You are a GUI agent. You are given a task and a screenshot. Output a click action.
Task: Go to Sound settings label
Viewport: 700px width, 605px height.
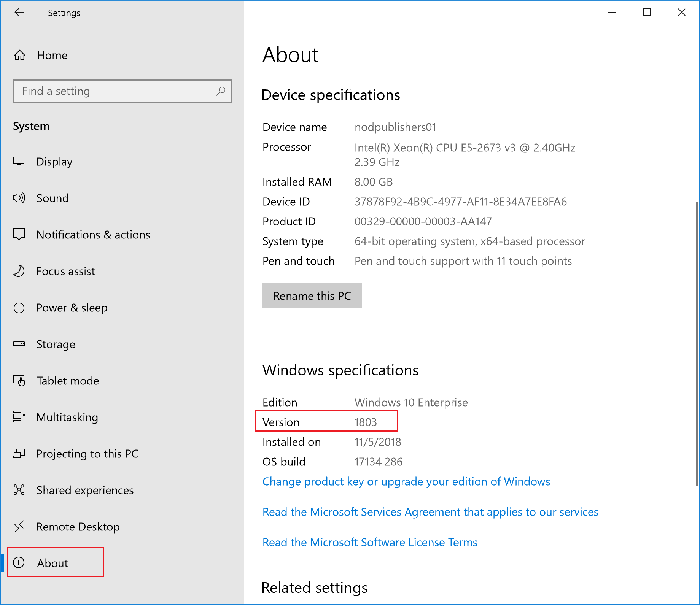point(52,198)
